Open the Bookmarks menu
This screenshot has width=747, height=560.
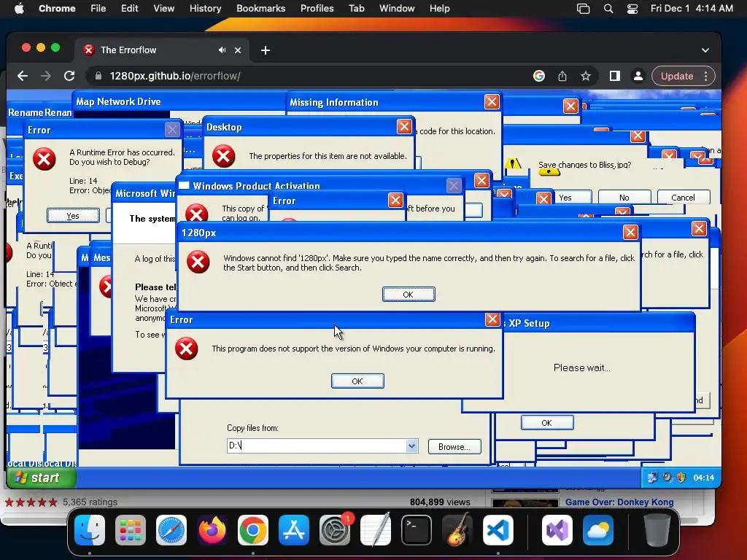pos(260,9)
